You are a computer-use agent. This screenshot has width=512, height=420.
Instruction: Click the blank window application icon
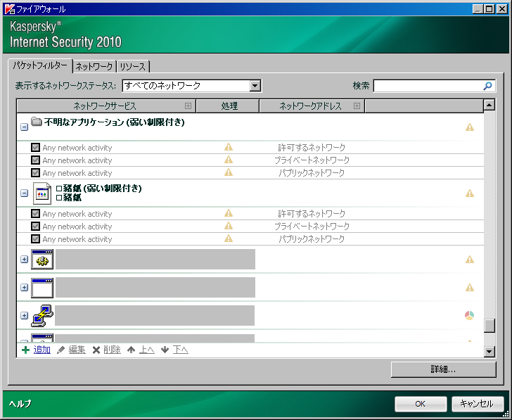pos(42,288)
